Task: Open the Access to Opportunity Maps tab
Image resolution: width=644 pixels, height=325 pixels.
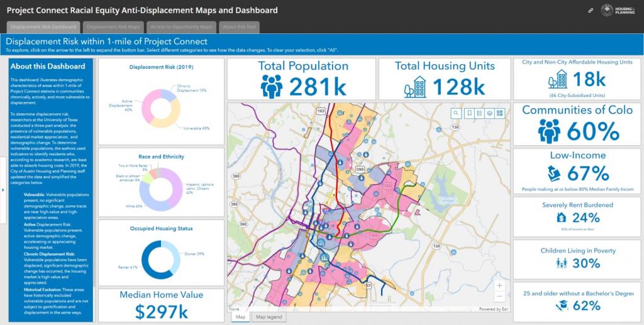Action: (x=181, y=27)
